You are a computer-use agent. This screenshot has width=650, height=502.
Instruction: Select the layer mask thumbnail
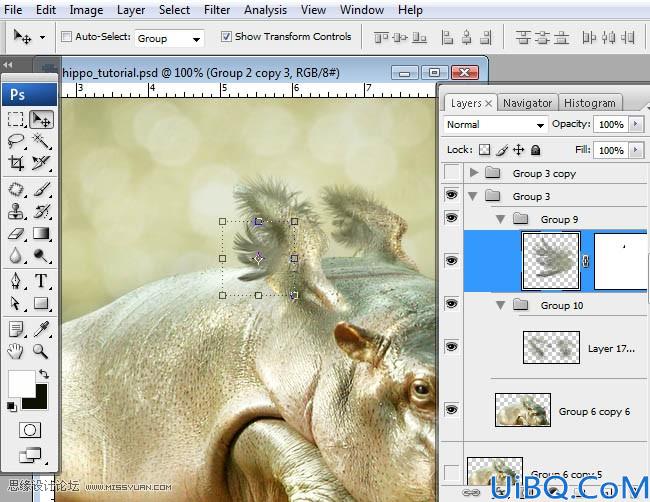point(620,261)
